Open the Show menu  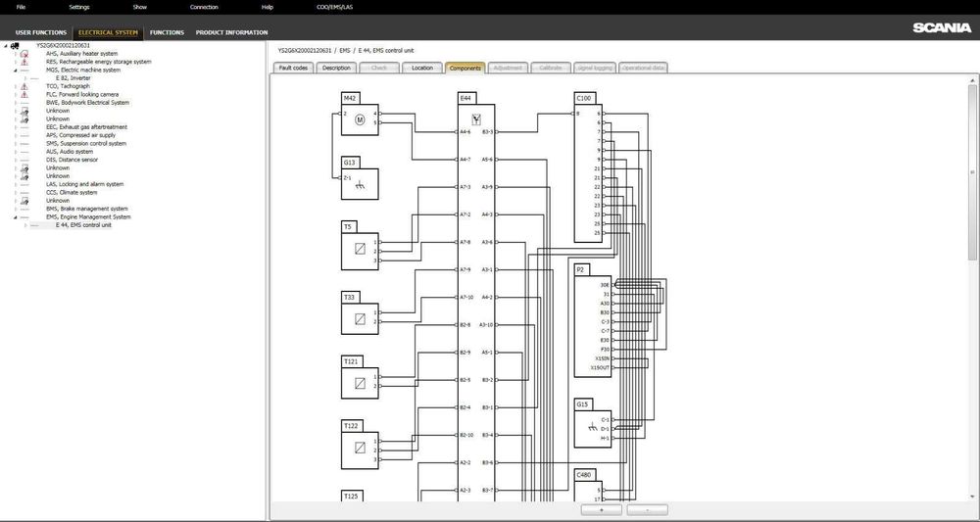(139, 8)
